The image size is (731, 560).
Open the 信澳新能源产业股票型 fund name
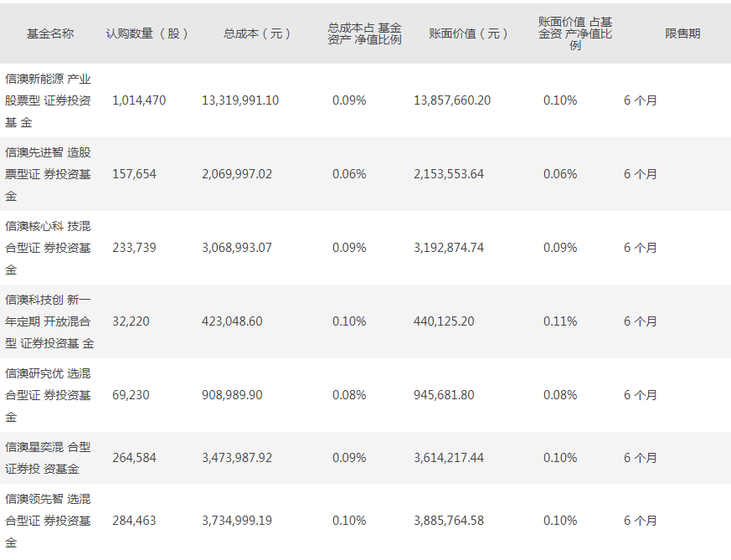[49, 100]
